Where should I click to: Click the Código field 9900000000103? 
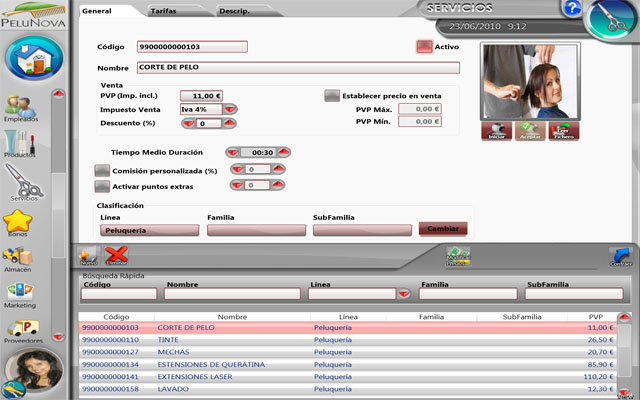pos(192,47)
